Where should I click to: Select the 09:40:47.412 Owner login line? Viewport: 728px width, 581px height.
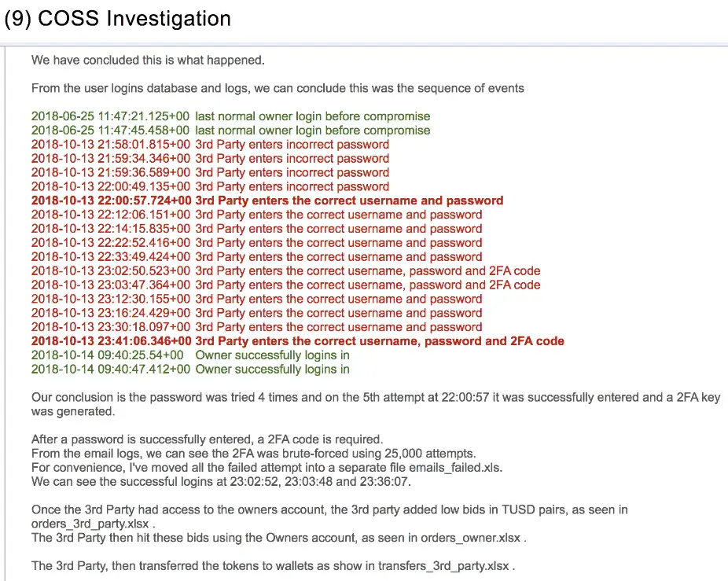coord(190,370)
